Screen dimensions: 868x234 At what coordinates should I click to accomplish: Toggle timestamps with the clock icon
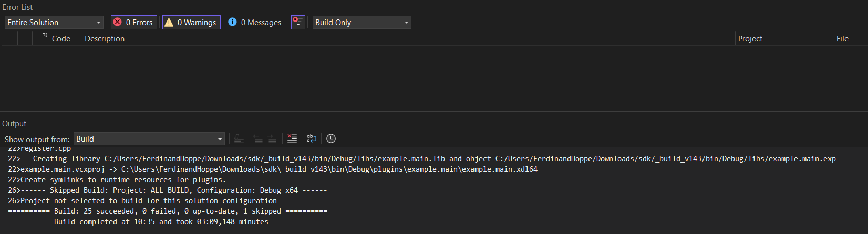[331, 139]
